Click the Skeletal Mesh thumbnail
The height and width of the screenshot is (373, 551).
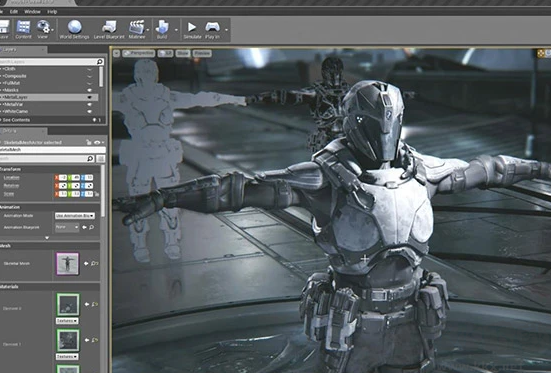(67, 263)
